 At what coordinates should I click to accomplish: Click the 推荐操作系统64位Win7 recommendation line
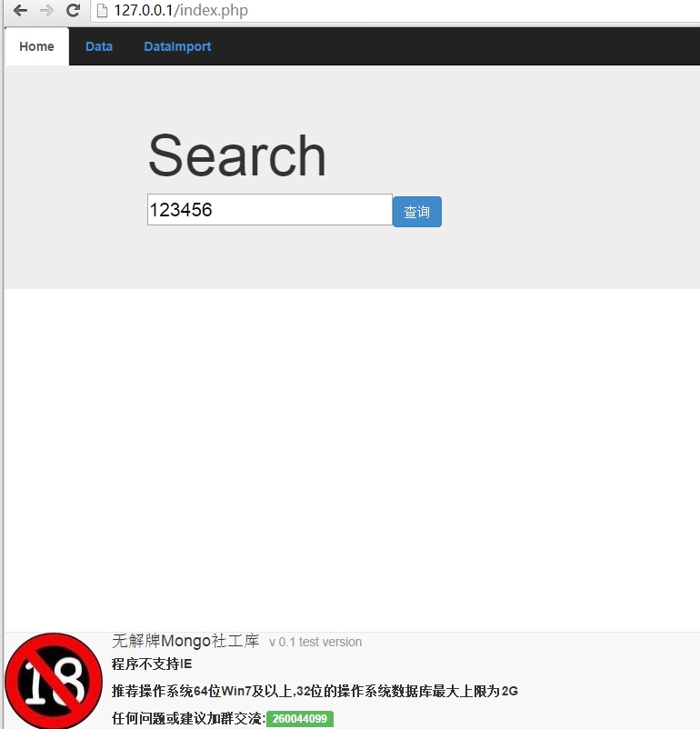click(315, 691)
